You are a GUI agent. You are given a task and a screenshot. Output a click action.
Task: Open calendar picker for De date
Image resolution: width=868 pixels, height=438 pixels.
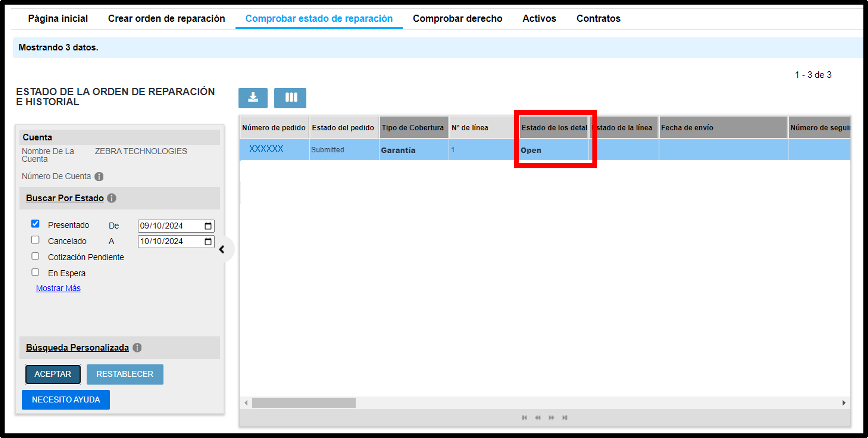[x=208, y=226]
